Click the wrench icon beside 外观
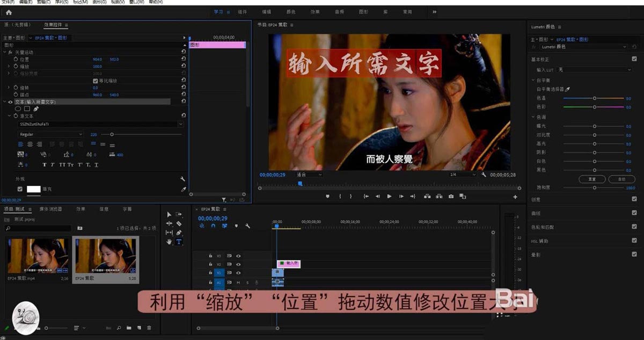This screenshot has width=644, height=340. click(183, 179)
